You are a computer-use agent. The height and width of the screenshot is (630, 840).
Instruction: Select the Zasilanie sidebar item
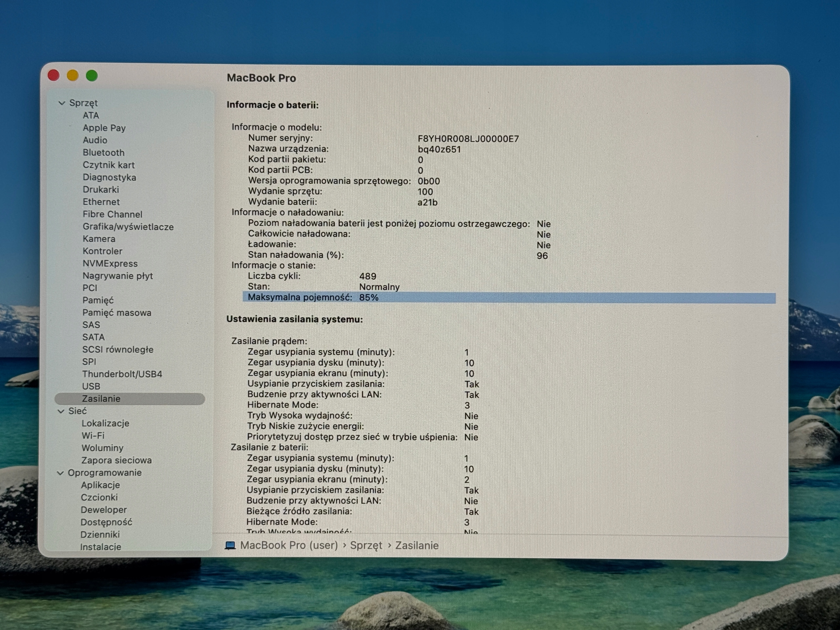pos(130,399)
